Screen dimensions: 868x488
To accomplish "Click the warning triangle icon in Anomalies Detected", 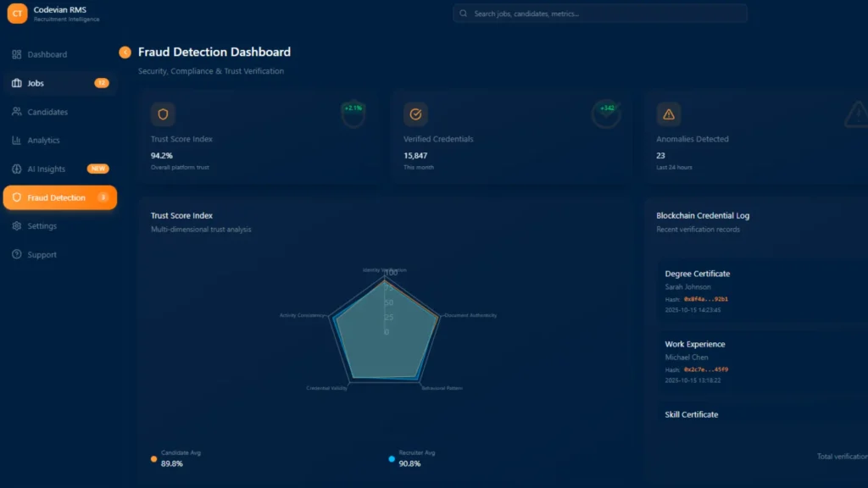I will click(668, 114).
